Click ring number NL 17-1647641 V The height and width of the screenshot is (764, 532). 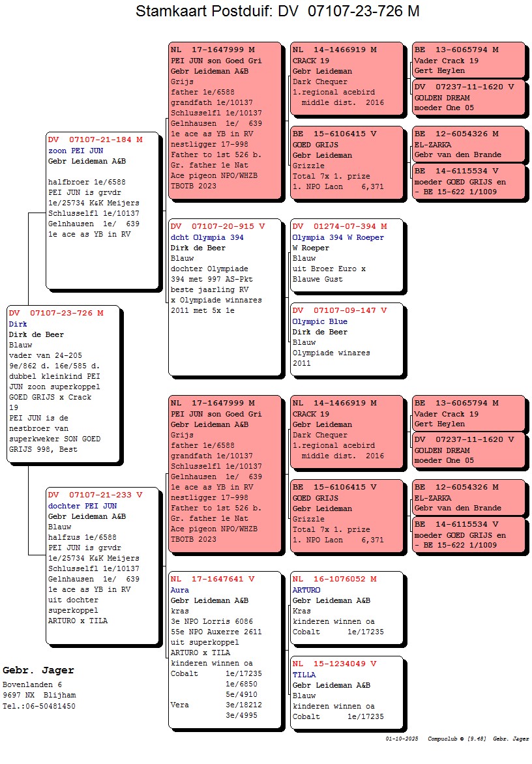coord(213,579)
